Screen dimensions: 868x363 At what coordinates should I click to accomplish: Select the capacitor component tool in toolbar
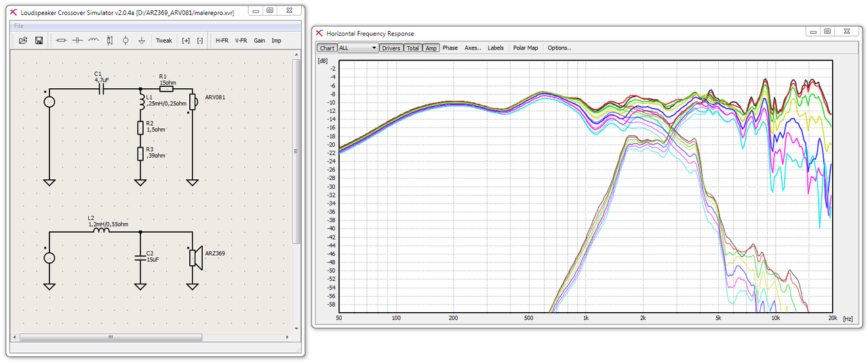click(x=78, y=41)
